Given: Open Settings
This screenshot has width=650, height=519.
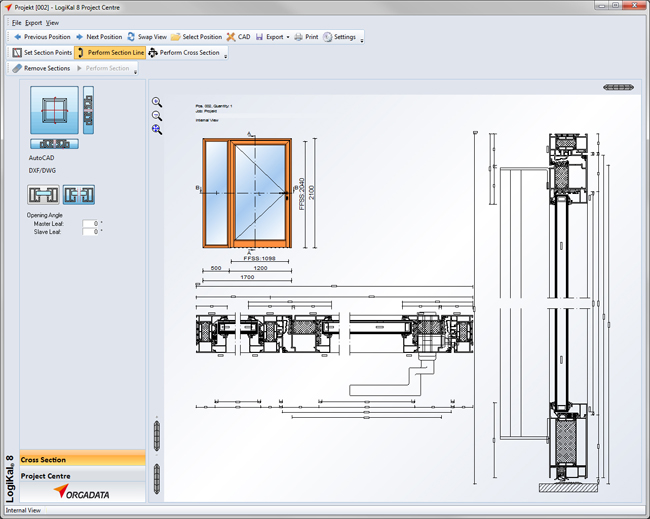Looking at the screenshot, I should coord(340,37).
